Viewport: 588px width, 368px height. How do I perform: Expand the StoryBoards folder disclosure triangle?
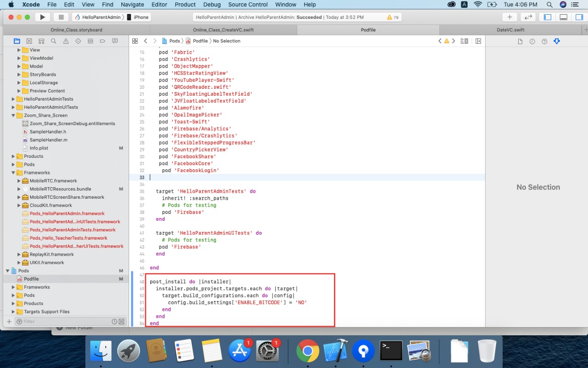(x=19, y=75)
